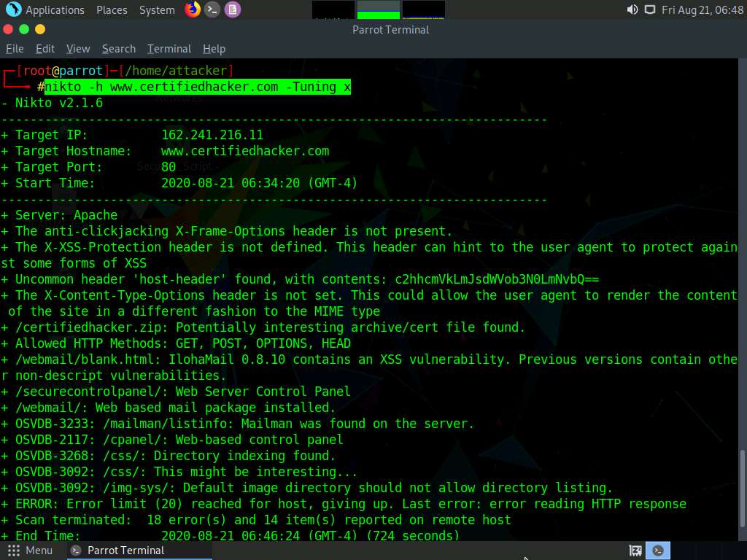Open the Menu button in bottom panel
This screenshot has width=747, height=560.
[x=29, y=551]
